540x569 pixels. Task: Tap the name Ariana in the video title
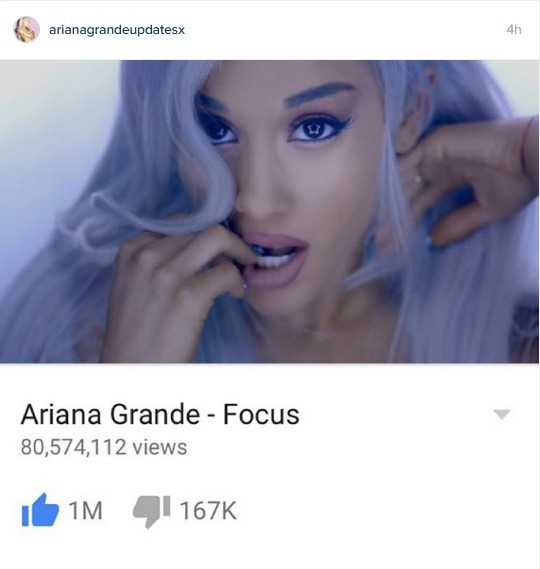(x=61, y=414)
